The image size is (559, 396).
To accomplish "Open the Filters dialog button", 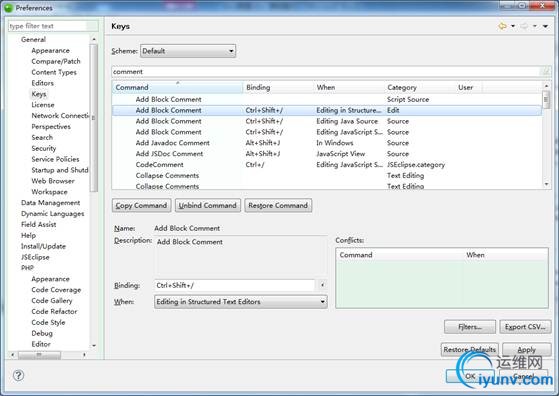I will (x=470, y=327).
